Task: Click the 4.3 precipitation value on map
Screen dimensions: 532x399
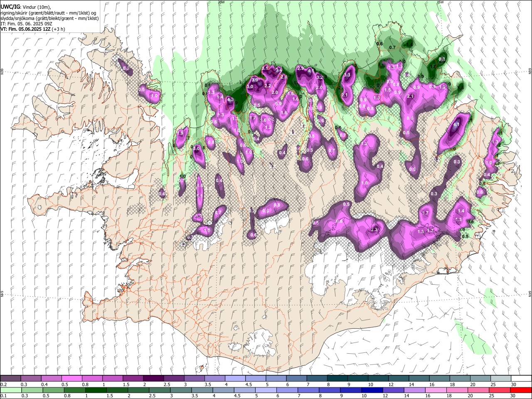Action: (230, 100)
